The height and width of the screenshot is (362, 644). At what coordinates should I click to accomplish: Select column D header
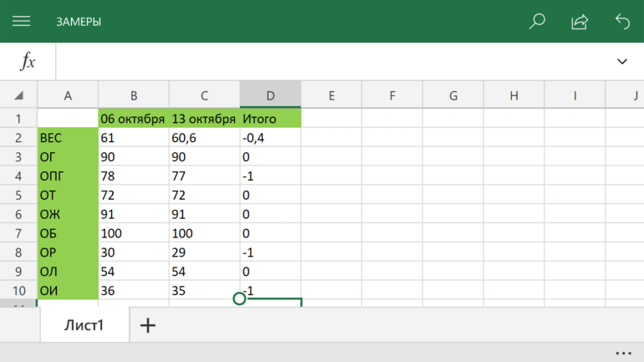(x=270, y=96)
